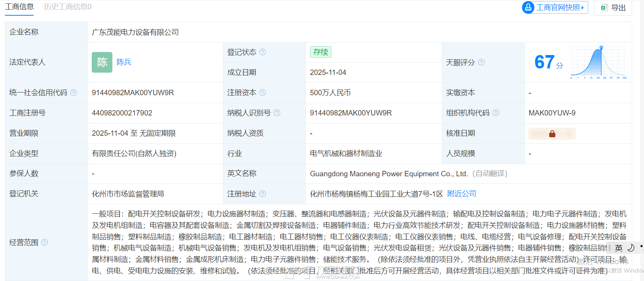Open 历史工商信息 tab
Image resolution: width=644 pixels, height=281 pixels.
(68, 7)
